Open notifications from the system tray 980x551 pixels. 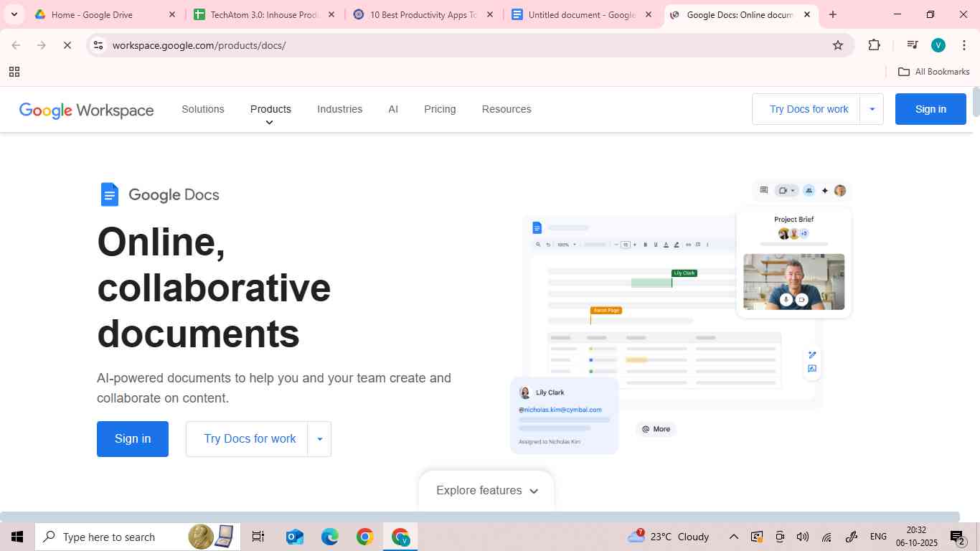tap(956, 536)
